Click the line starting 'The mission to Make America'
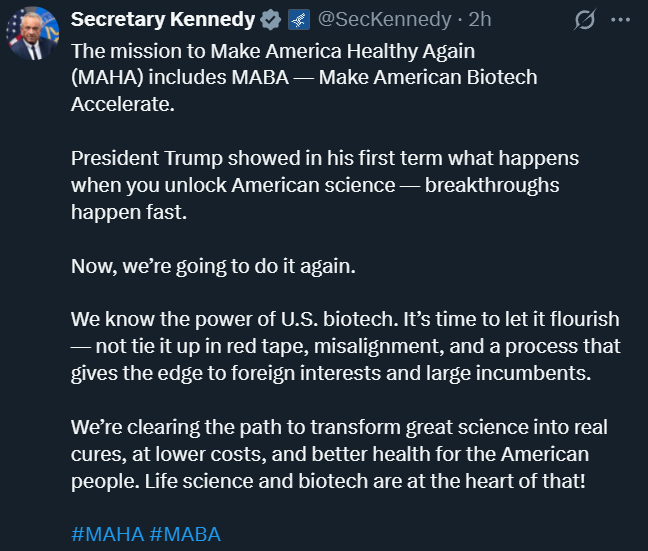 click(x=273, y=52)
